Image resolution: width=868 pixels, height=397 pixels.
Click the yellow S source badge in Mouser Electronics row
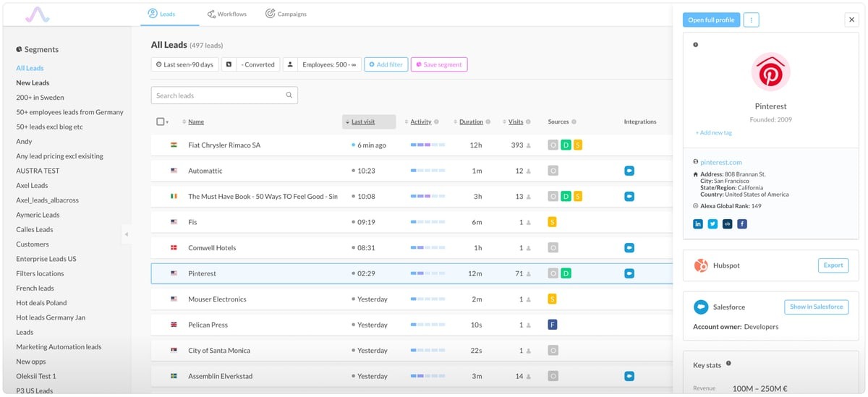pyautogui.click(x=553, y=299)
